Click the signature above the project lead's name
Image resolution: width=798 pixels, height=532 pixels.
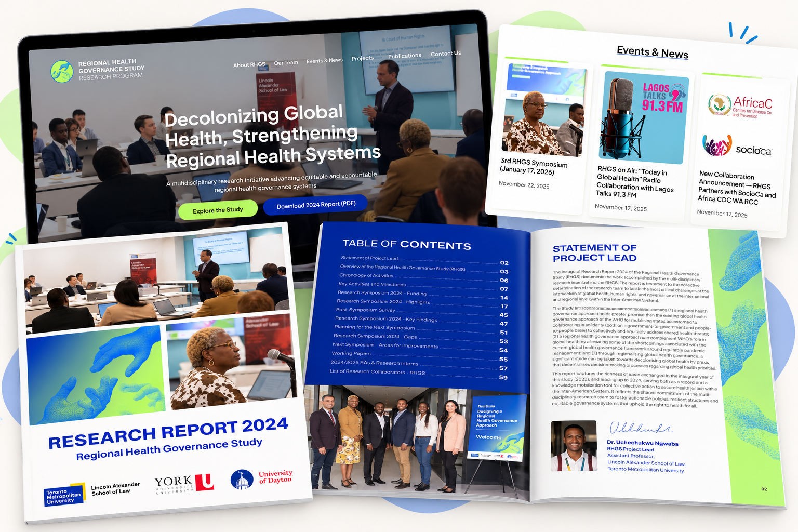(641, 428)
